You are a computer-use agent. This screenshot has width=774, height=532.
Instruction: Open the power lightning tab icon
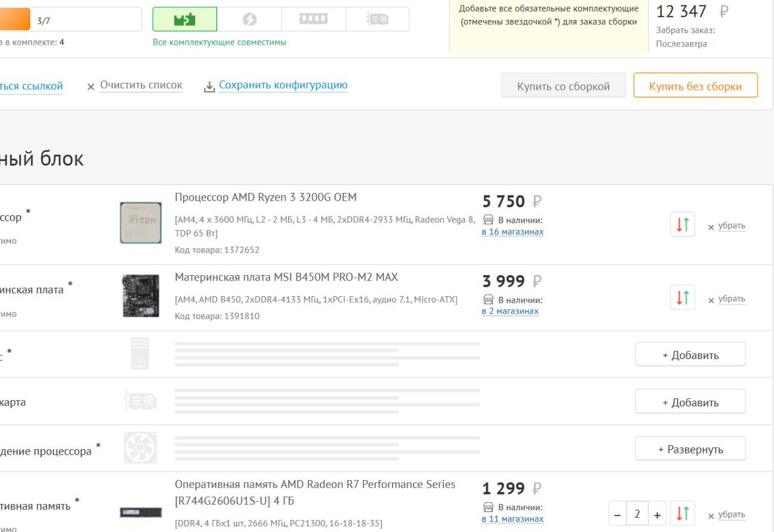[249, 19]
